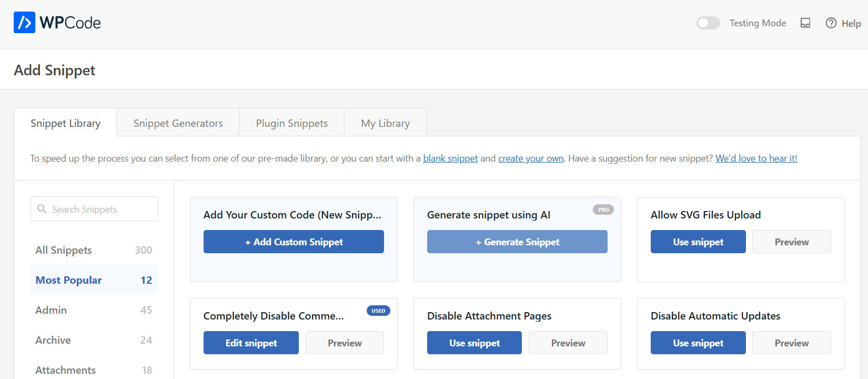Use the Allow SVG Files Upload snippet
The width and height of the screenshot is (868, 379).
698,242
